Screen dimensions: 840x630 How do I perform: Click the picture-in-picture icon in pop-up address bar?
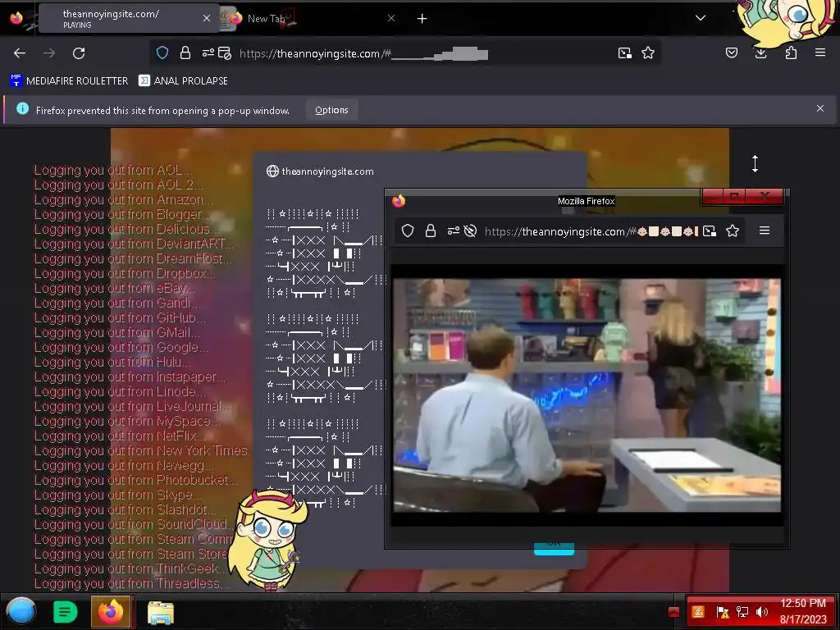pos(710,231)
